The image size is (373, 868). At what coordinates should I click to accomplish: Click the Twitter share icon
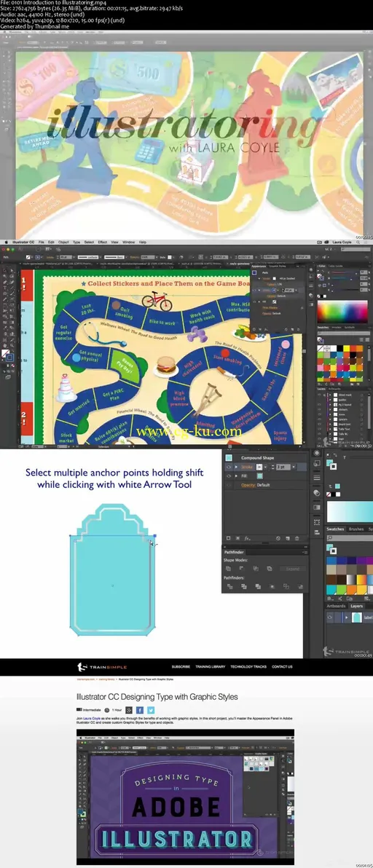pos(151,710)
